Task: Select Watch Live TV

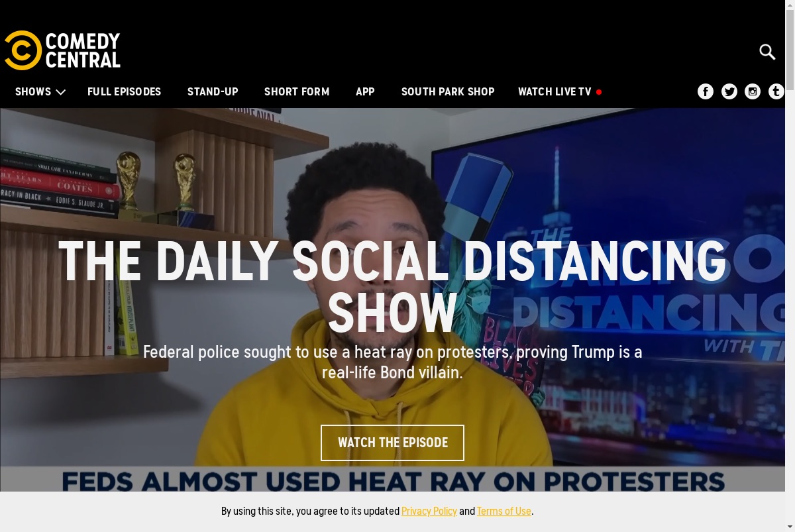Action: coord(560,91)
